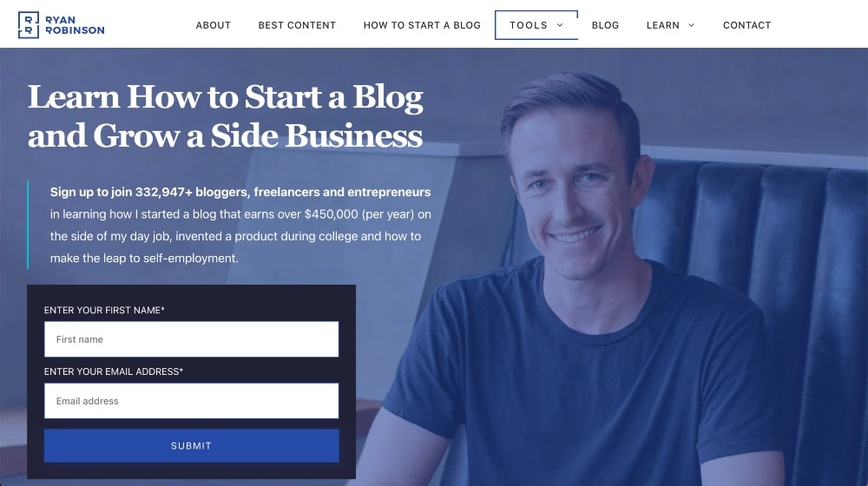
Task: Navigate to the Blog page
Action: [x=605, y=25]
